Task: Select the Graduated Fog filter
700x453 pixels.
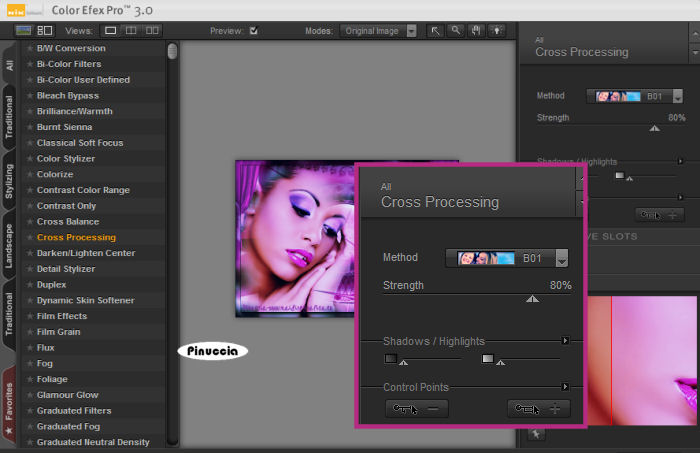Action: coord(68,426)
